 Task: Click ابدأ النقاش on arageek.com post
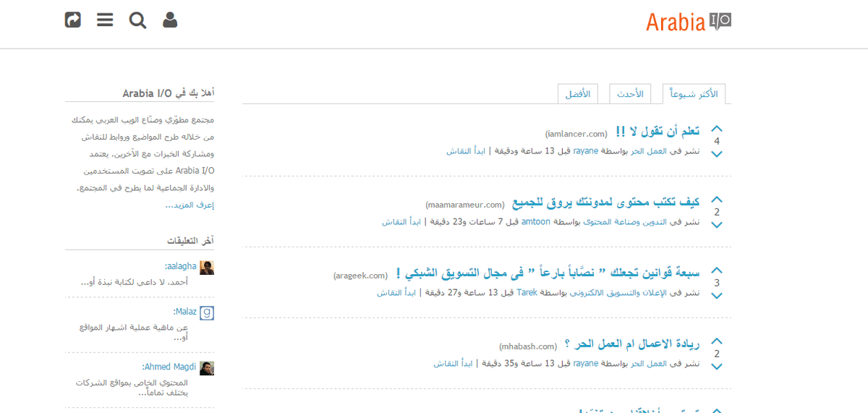click(x=396, y=293)
